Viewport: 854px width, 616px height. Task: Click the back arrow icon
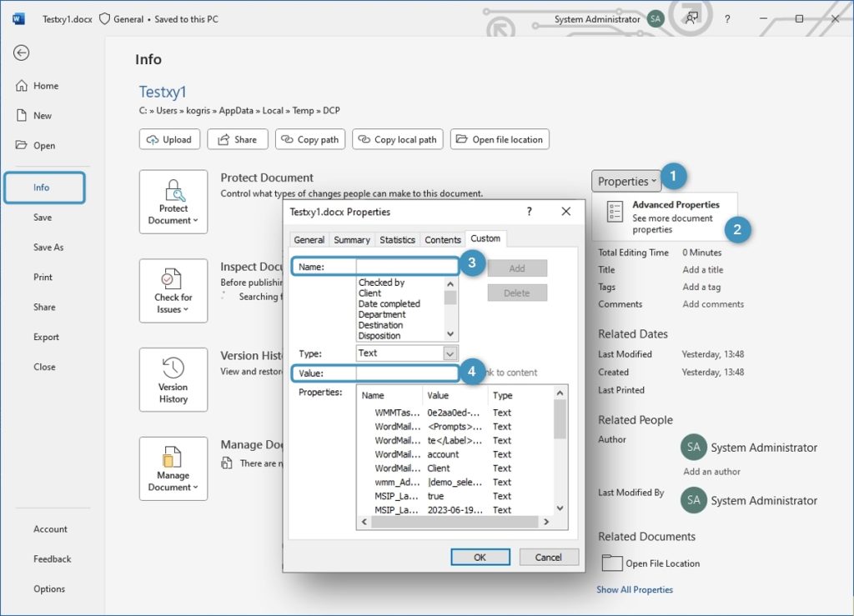(22, 53)
